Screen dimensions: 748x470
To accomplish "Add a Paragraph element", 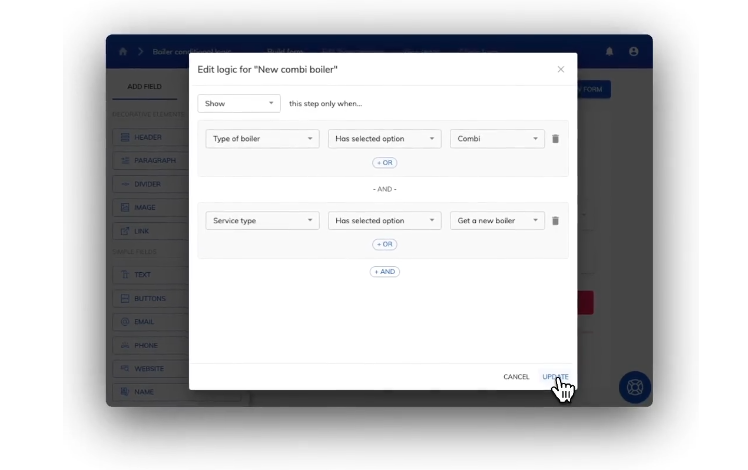I will (151, 160).
